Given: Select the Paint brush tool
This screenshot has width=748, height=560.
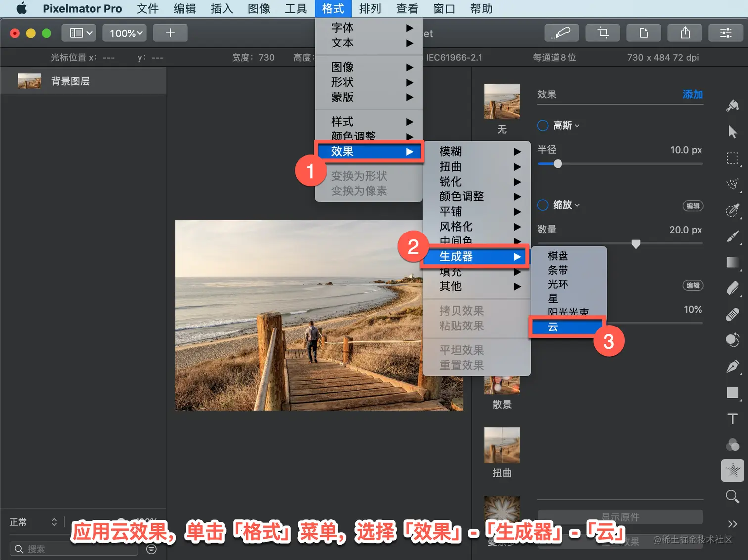Looking at the screenshot, I should click(733, 236).
